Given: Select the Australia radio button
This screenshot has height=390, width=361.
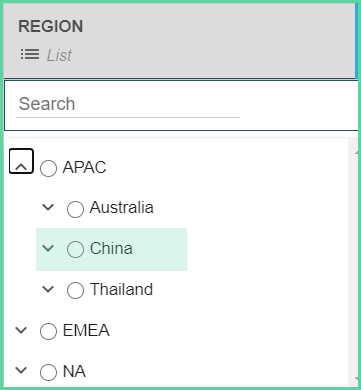Looking at the screenshot, I should (75, 209).
